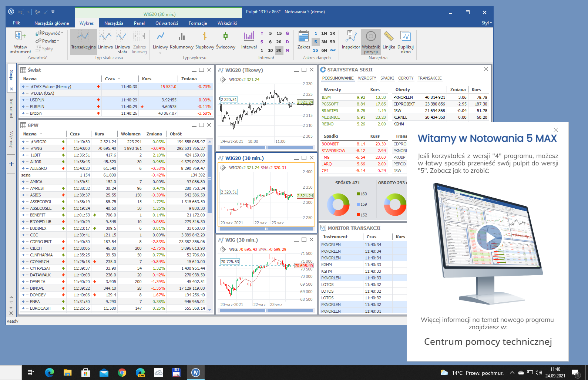Expand the DAX Future row

pos(23,87)
